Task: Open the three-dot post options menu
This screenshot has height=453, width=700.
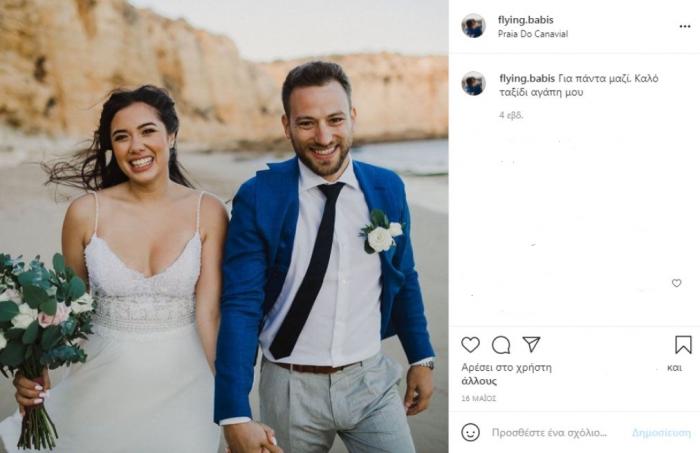Action: [x=685, y=27]
